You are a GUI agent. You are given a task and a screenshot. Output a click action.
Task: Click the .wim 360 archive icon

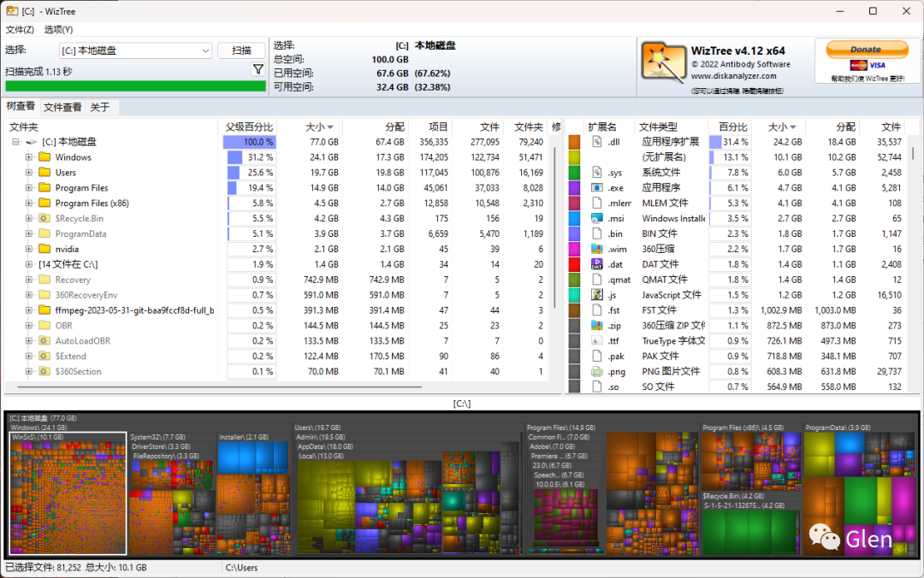(597, 249)
